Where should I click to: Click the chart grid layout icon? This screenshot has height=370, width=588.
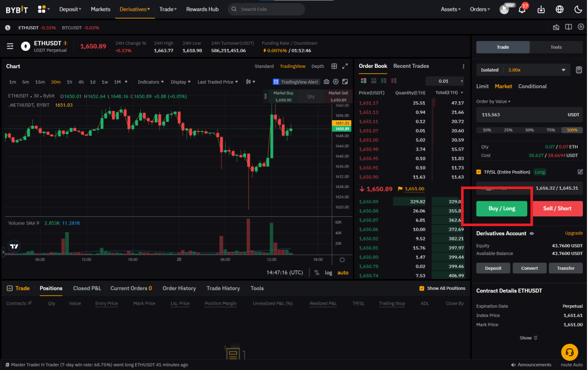click(334, 66)
